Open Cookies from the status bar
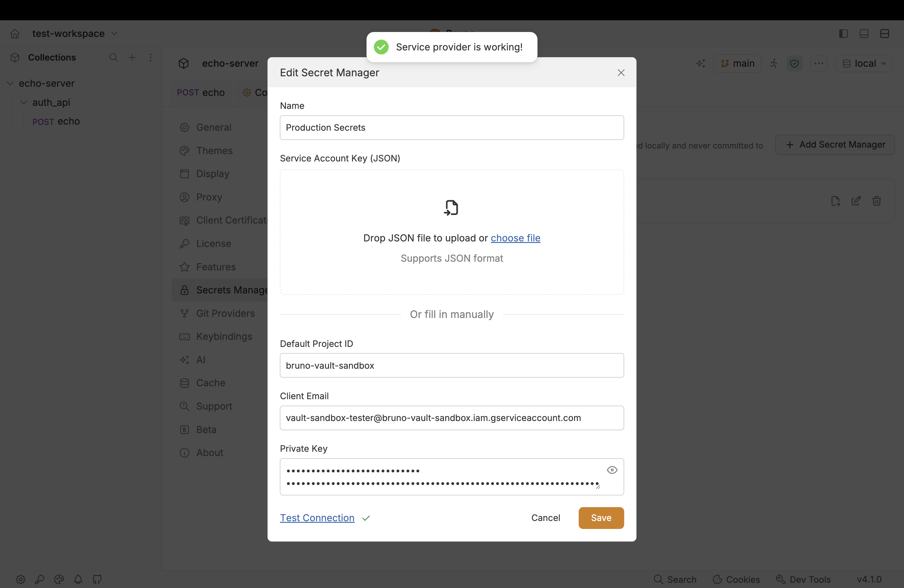Screen dimensions: 904x588 coord(736,579)
